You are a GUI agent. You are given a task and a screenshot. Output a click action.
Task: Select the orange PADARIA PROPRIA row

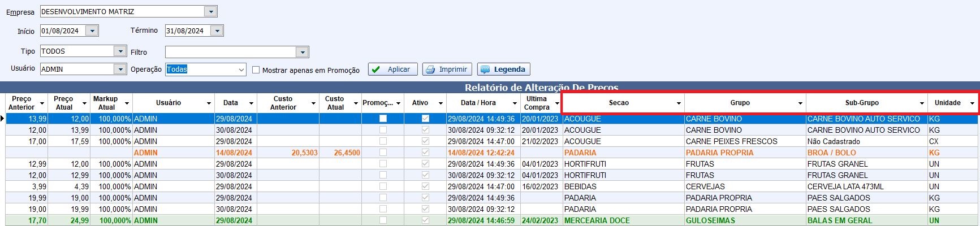tap(719, 153)
